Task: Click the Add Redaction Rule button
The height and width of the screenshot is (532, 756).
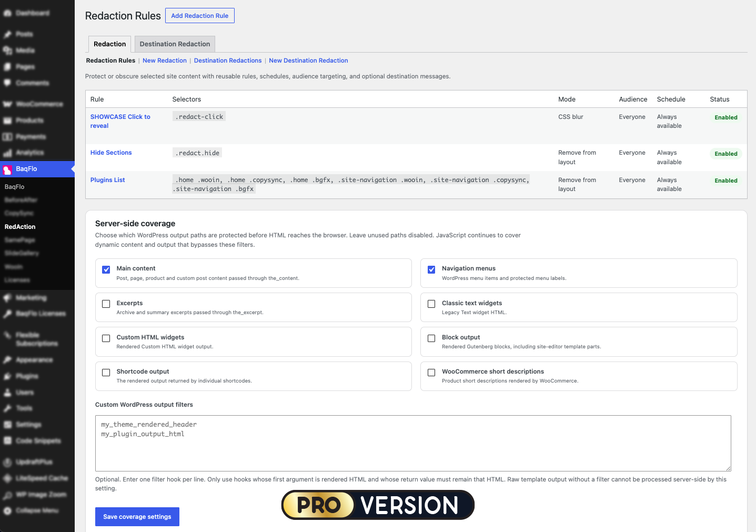Action: point(200,16)
